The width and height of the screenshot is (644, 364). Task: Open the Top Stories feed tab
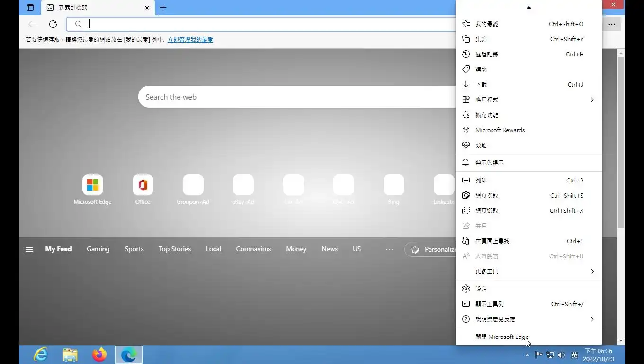coord(175,249)
